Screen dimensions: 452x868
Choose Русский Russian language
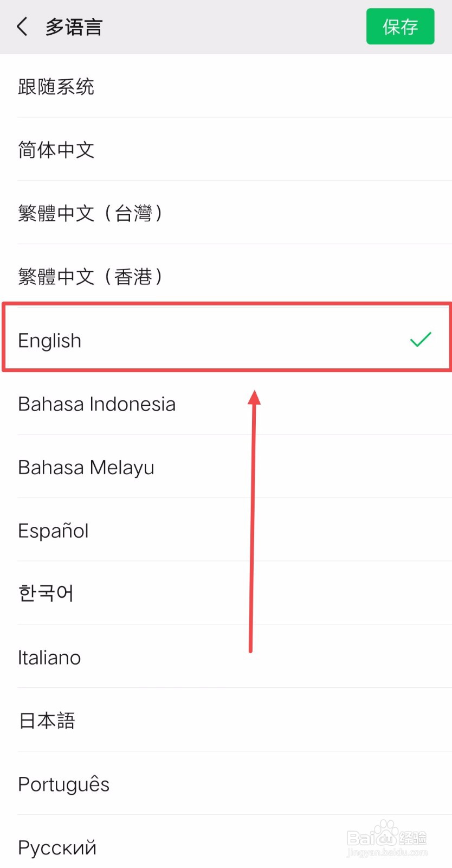click(57, 847)
